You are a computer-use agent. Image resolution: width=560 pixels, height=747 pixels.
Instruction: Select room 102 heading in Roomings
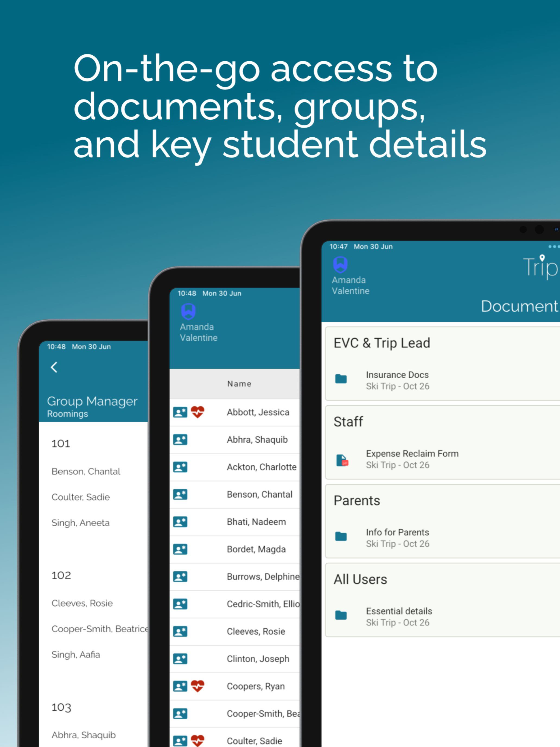click(x=61, y=575)
